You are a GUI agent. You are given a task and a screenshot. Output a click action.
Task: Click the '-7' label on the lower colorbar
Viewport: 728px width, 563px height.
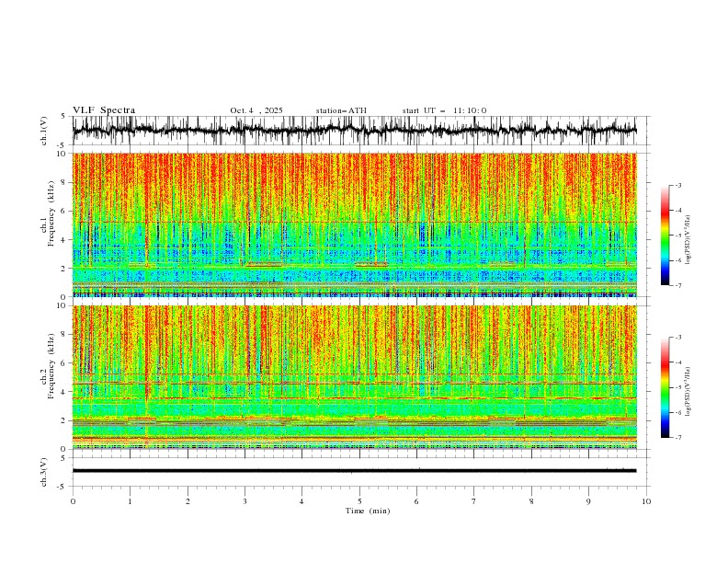point(677,438)
